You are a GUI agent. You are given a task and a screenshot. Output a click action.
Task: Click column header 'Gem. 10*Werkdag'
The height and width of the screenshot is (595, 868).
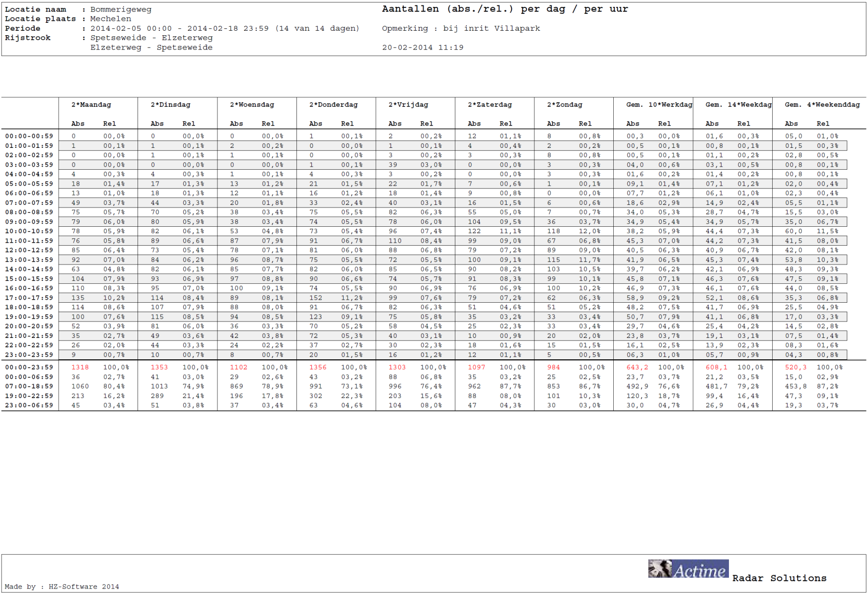click(x=659, y=105)
